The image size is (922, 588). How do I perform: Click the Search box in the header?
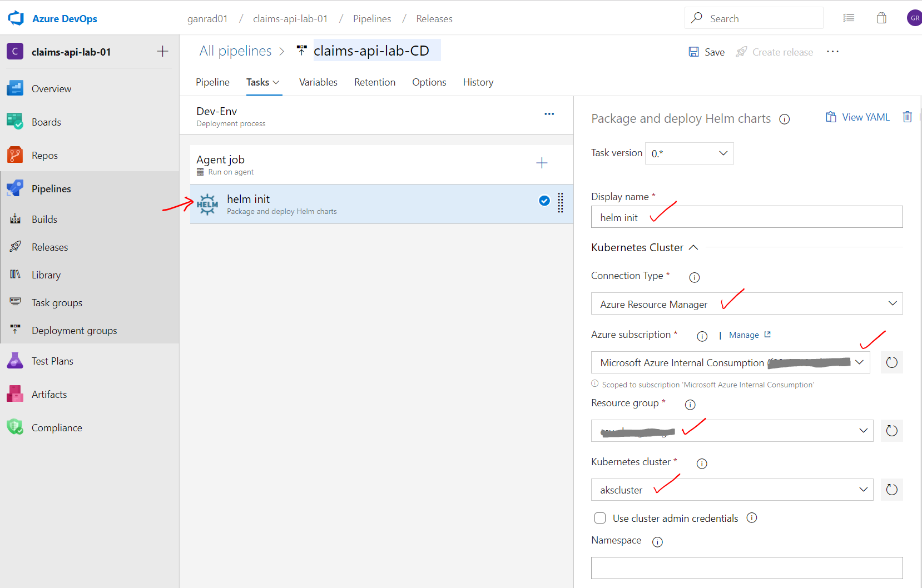pyautogui.click(x=754, y=18)
